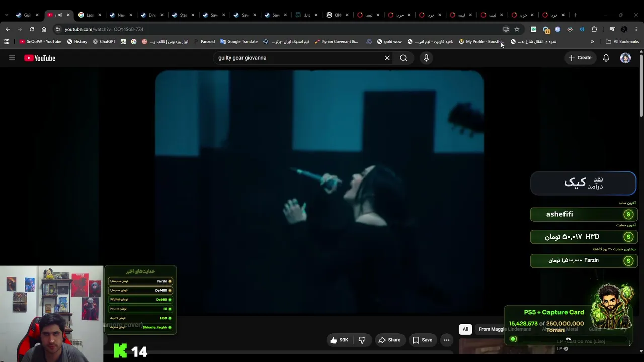Open the apps grid in bookmarks bar
644x362 pixels.
pos(7,42)
